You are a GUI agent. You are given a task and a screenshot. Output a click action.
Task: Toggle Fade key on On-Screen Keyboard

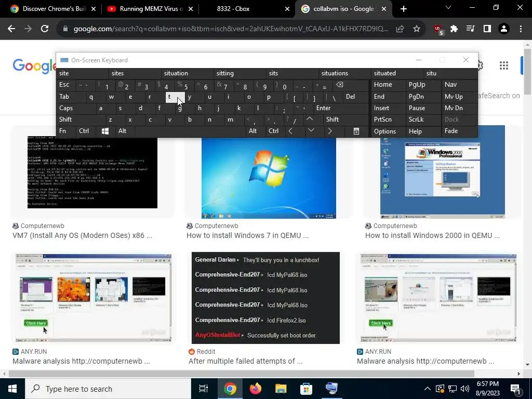[x=459, y=131]
